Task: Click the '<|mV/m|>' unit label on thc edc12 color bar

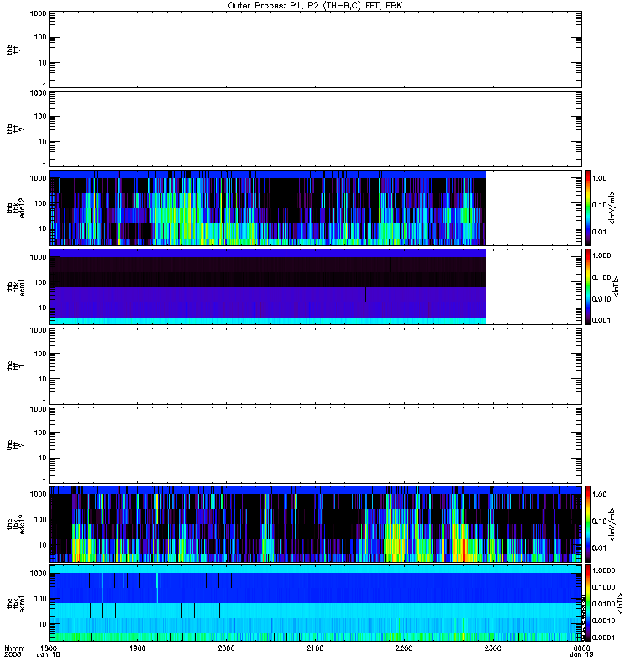Action: tap(612, 524)
